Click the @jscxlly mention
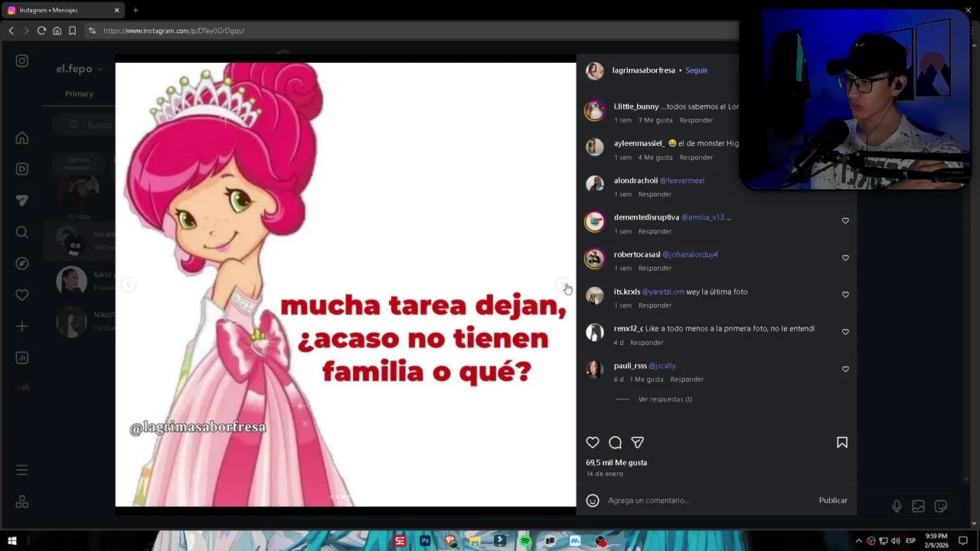Viewport: 980px width, 551px height. tap(662, 366)
